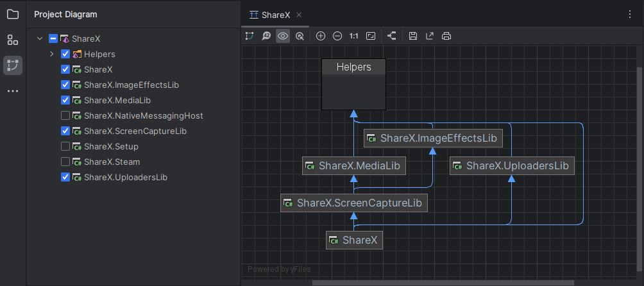The height and width of the screenshot is (286, 644).
Task: Collapse the ShareX root solution node
Action: 40,39
